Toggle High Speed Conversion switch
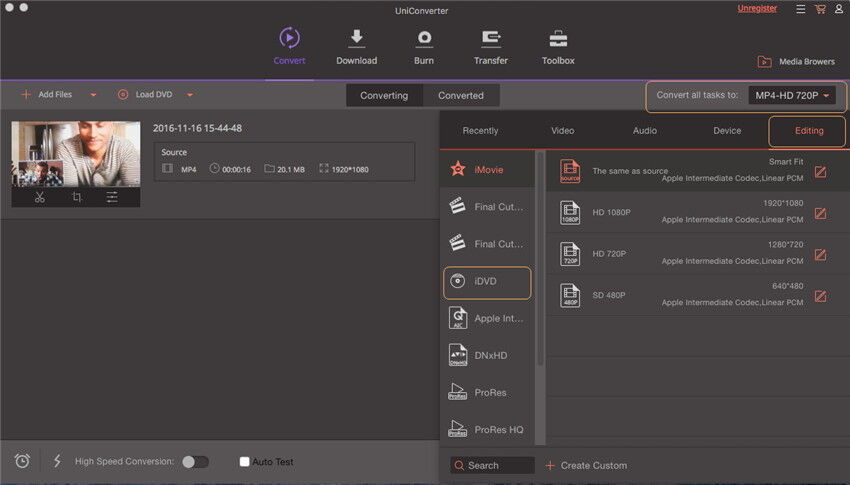850x485 pixels. [195, 462]
